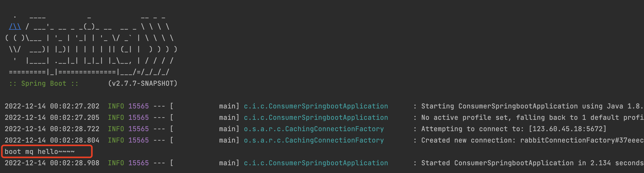Click the 00:02:28.804 timestamp
The width and height of the screenshot is (644, 173).
75,140
